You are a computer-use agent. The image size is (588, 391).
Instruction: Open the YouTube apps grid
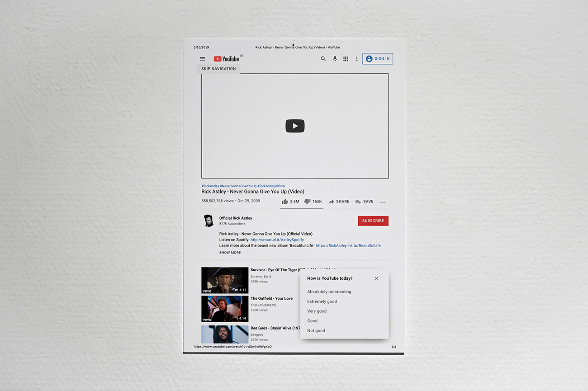click(346, 59)
